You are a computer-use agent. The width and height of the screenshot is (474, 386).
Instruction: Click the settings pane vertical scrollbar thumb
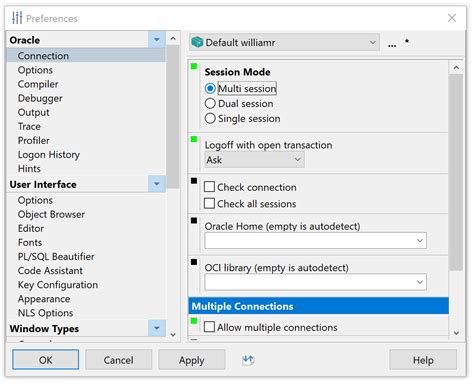[x=456, y=172]
